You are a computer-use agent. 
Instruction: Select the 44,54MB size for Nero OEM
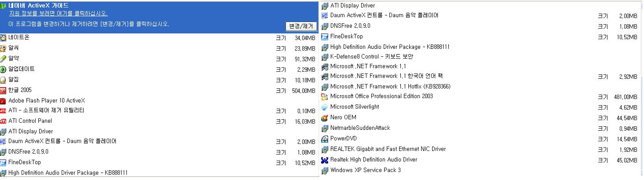[x=627, y=118]
